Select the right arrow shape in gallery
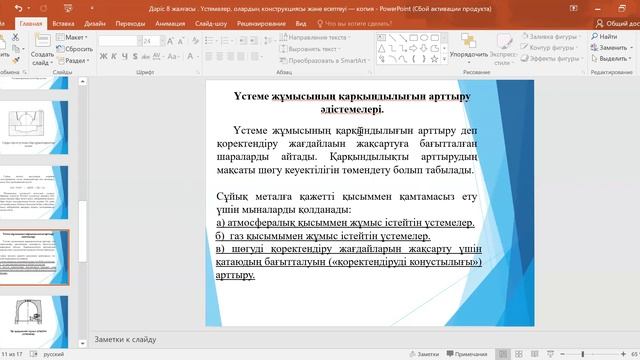 point(413,49)
